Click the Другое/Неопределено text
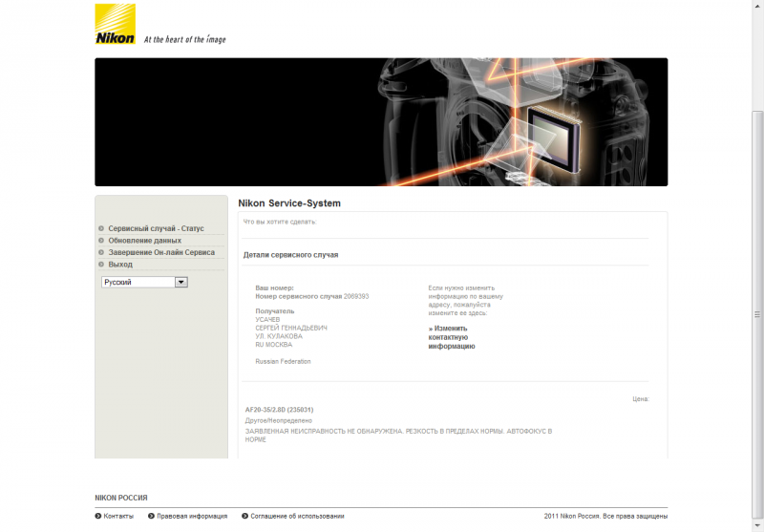 point(279,420)
